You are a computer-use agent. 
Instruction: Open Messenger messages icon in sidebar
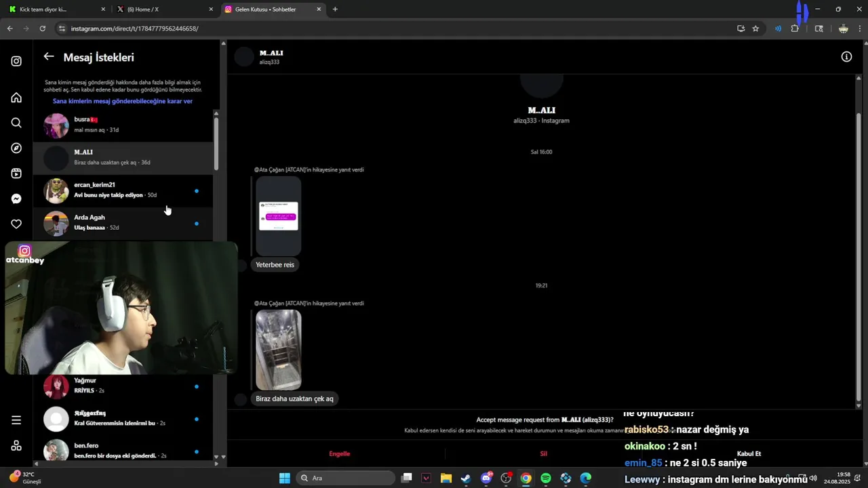pyautogui.click(x=16, y=199)
